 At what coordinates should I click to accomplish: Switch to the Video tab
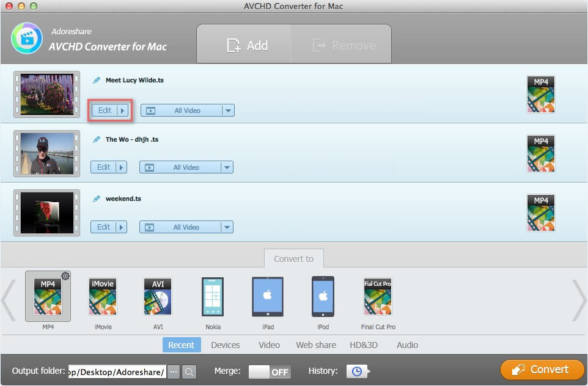coord(270,345)
